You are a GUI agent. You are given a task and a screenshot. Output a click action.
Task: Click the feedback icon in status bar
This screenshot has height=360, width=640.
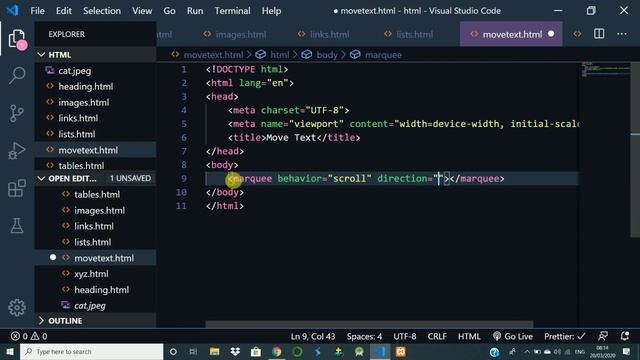pyautogui.click(x=603, y=336)
